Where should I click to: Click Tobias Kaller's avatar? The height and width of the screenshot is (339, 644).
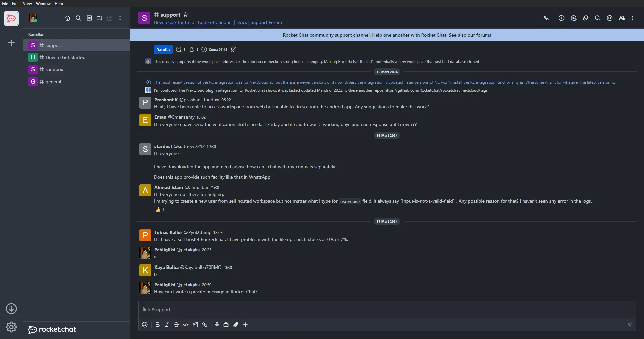pyautogui.click(x=145, y=235)
